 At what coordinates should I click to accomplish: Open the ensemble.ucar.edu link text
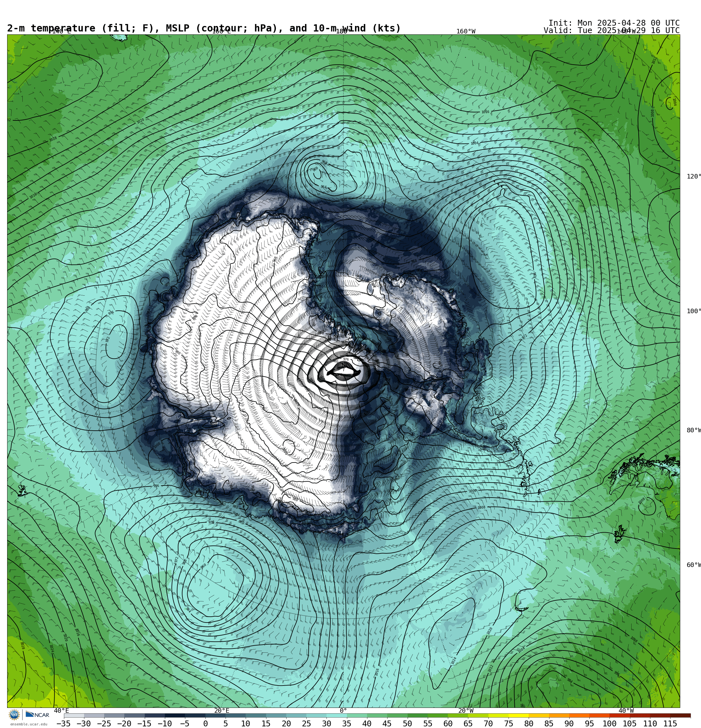point(29,724)
